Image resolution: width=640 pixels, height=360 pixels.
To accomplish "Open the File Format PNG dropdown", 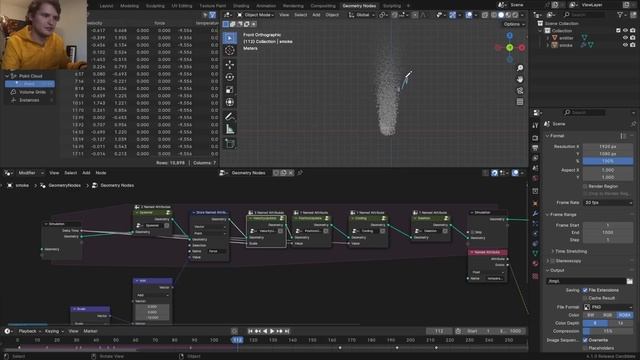I will pyautogui.click(x=608, y=307).
